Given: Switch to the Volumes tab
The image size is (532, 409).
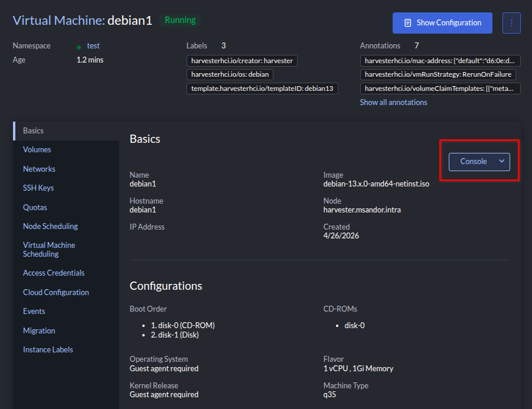Looking at the screenshot, I should [37, 150].
